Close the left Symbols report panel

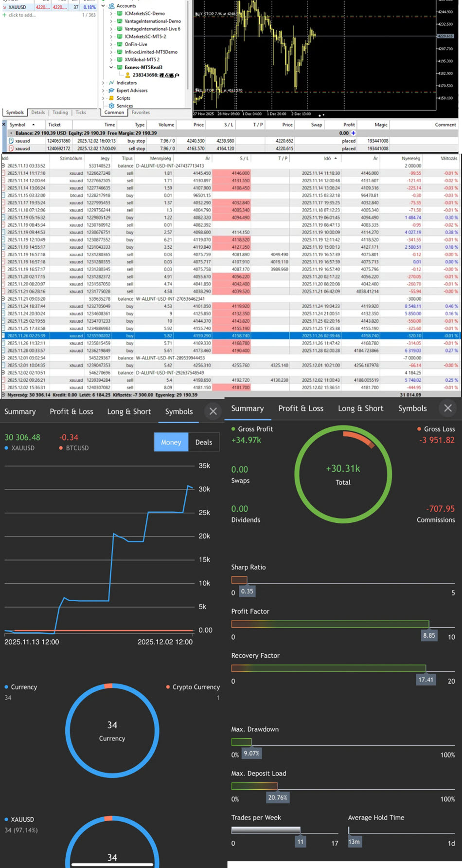213,411
